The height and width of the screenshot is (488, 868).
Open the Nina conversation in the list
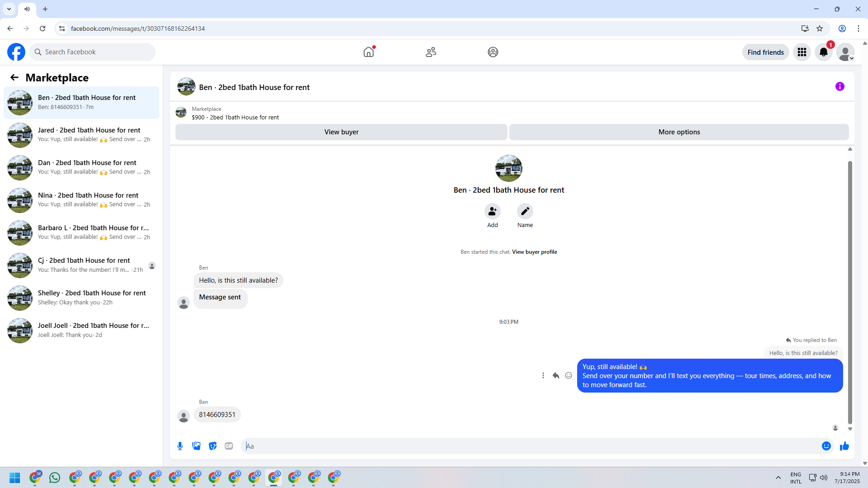pyautogui.click(x=81, y=200)
